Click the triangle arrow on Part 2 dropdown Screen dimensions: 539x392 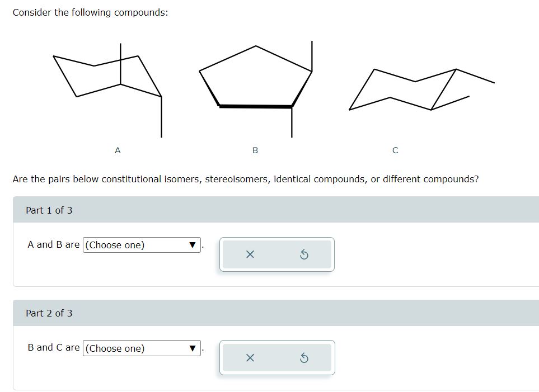pos(192,348)
